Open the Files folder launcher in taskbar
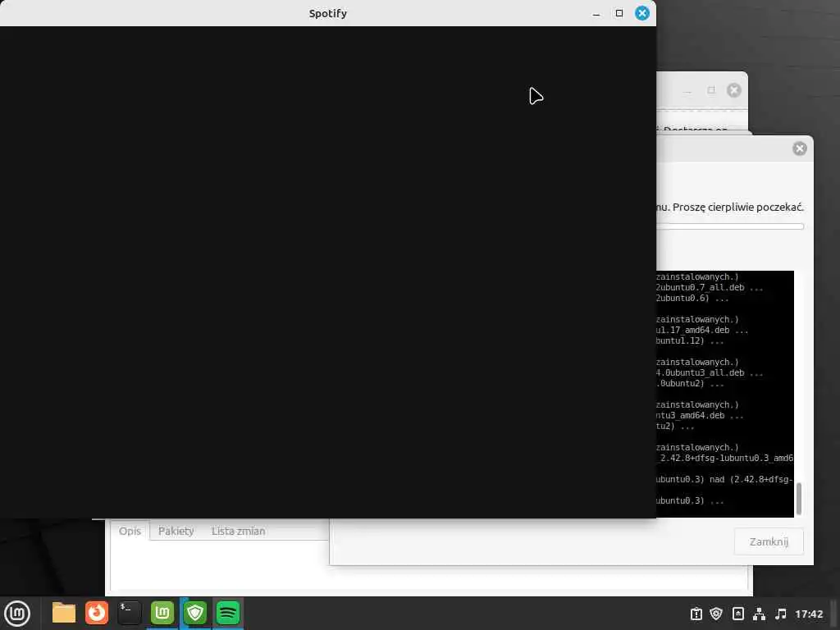 click(64, 613)
